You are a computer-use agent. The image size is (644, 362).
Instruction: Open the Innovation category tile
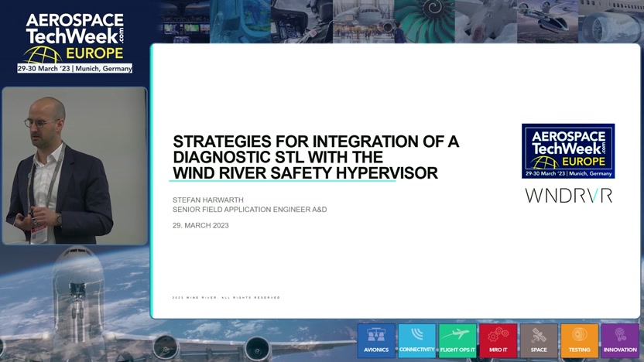pos(620,340)
